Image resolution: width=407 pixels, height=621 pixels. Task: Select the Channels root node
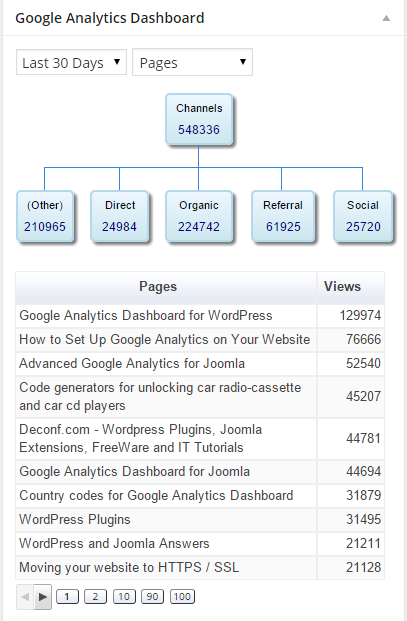(x=199, y=119)
